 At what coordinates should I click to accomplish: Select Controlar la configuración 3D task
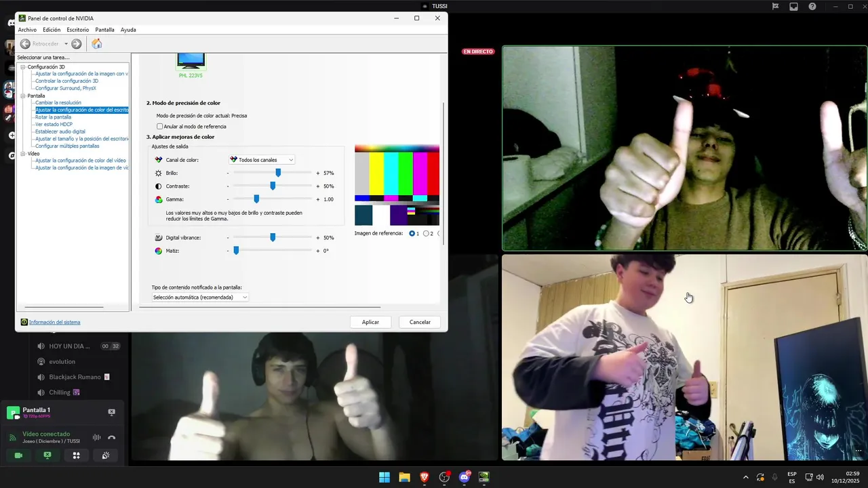point(66,81)
